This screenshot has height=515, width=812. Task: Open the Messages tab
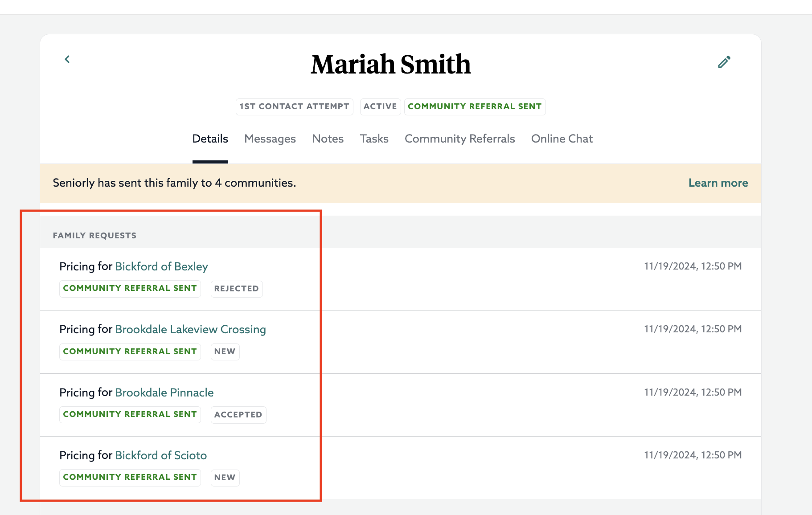(x=270, y=139)
